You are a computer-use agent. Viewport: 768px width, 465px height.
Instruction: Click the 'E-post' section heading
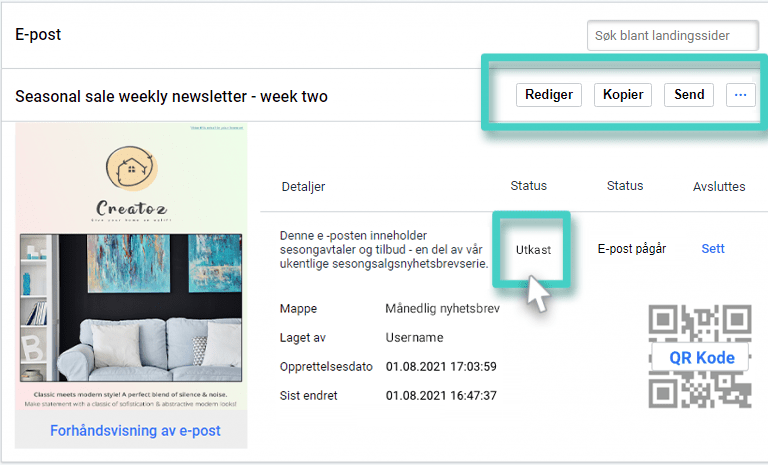(38, 34)
